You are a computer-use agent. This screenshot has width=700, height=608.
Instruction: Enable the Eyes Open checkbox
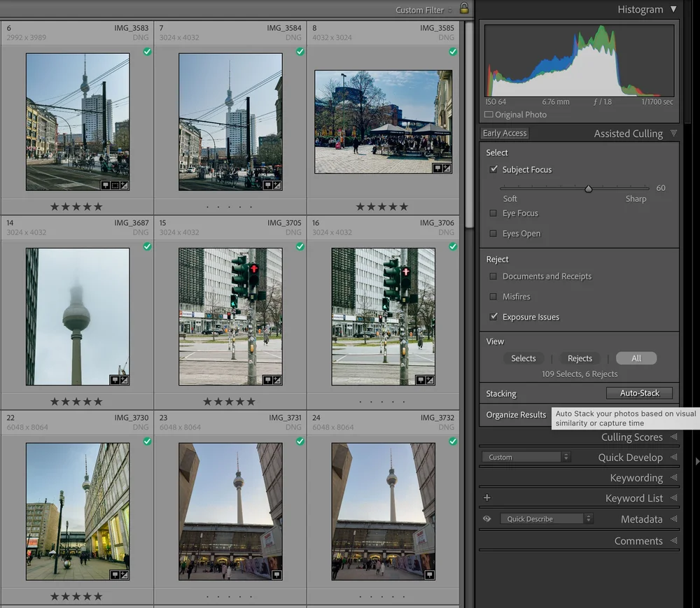(493, 234)
